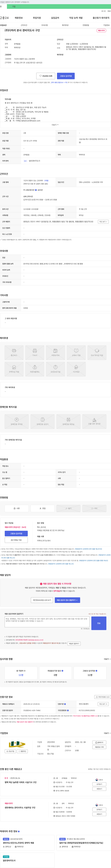This screenshot has height=868, width=111.
Task: Click the 주택자금 지원 icon
Action: (14, 369)
